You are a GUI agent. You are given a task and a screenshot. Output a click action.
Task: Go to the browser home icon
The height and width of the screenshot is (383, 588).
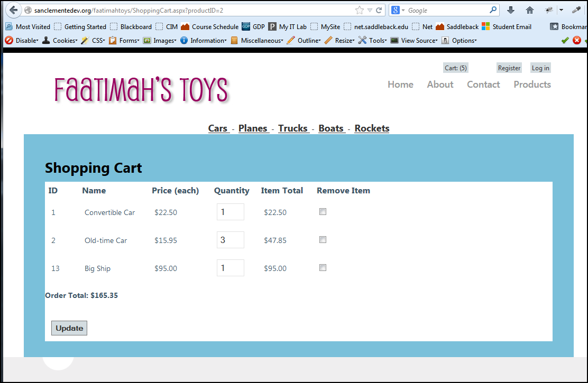[x=529, y=10]
